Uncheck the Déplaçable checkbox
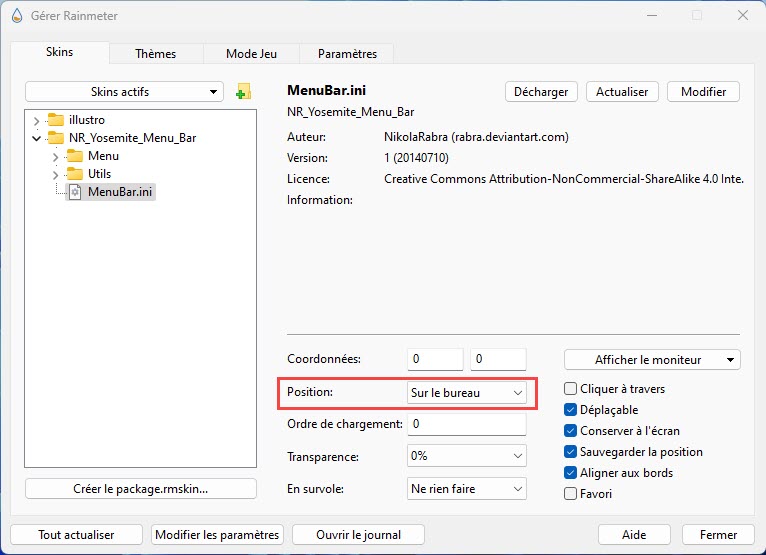766x555 pixels. click(570, 410)
